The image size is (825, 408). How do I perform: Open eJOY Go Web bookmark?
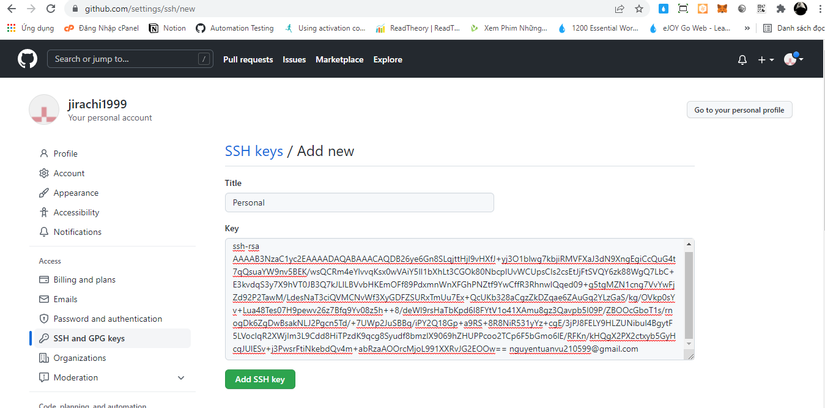tap(690, 28)
